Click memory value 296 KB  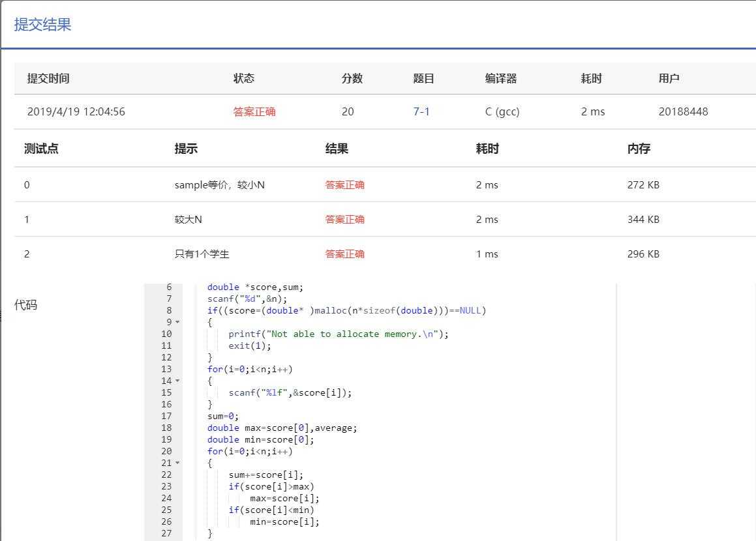click(x=643, y=254)
